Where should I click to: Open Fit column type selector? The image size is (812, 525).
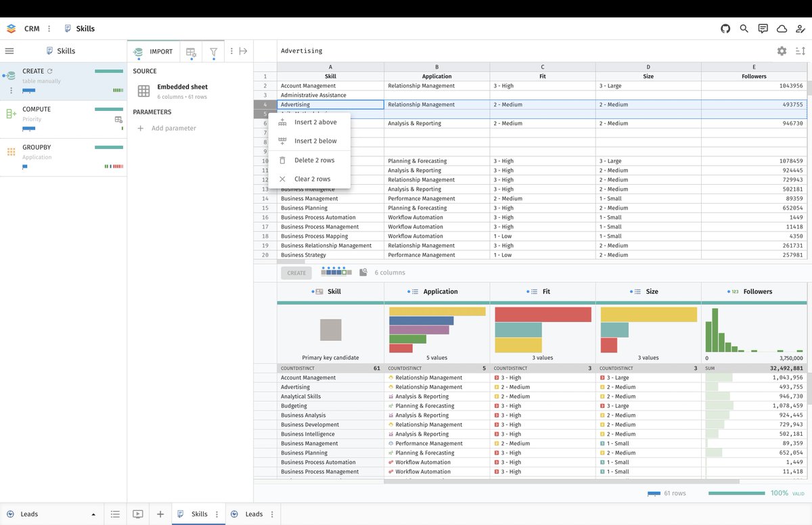533,292
